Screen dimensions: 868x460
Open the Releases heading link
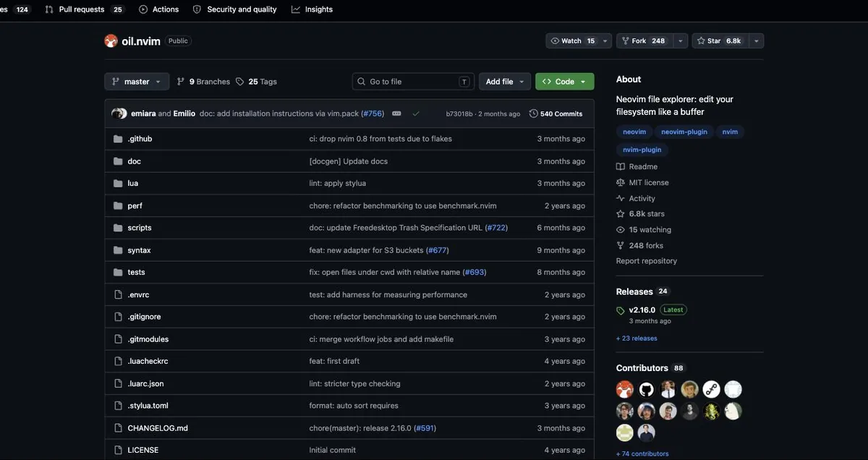pyautogui.click(x=634, y=291)
